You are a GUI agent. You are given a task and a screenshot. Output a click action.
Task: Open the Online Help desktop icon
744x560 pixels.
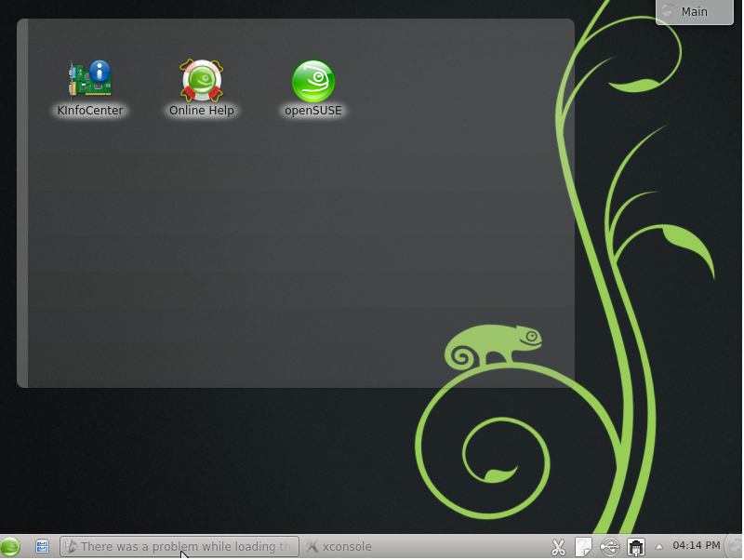(x=201, y=80)
